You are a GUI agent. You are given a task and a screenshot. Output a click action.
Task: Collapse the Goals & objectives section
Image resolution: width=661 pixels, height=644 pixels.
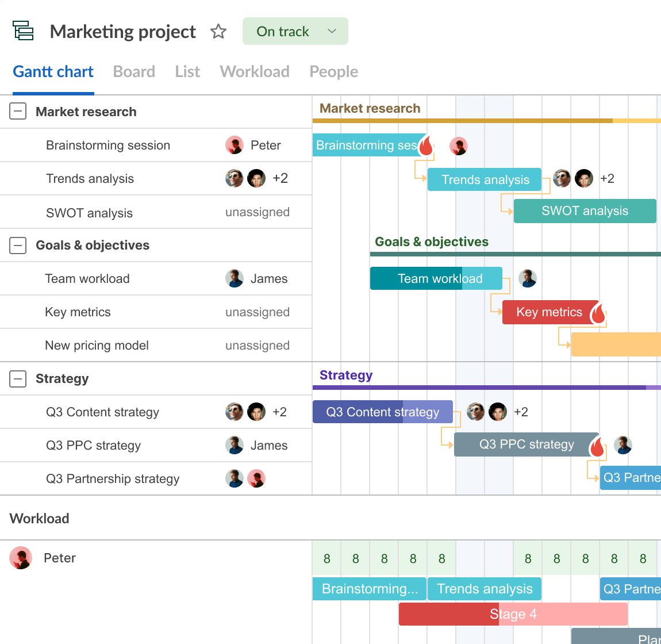coord(18,245)
